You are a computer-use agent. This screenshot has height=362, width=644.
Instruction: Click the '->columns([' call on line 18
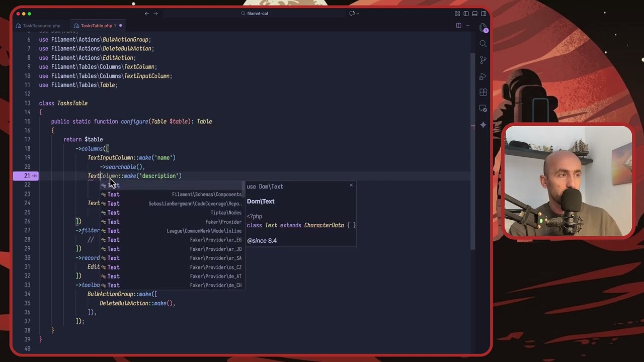[x=92, y=148]
